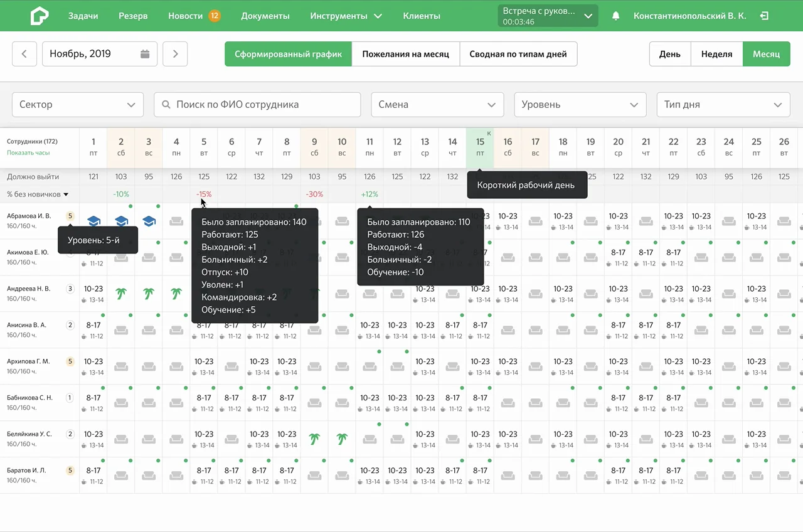This screenshot has height=532, width=803.
Task: Select Абрамова И. В. training cap on day 1
Action: (x=93, y=221)
